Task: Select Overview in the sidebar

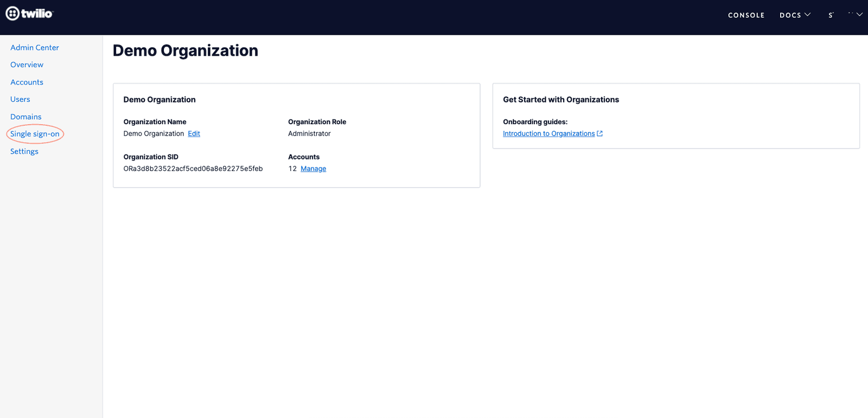Action: (27, 65)
